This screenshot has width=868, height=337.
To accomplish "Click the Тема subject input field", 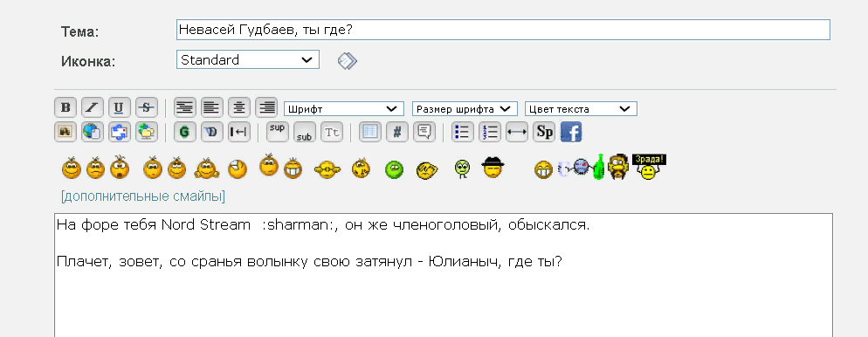I will (x=503, y=30).
